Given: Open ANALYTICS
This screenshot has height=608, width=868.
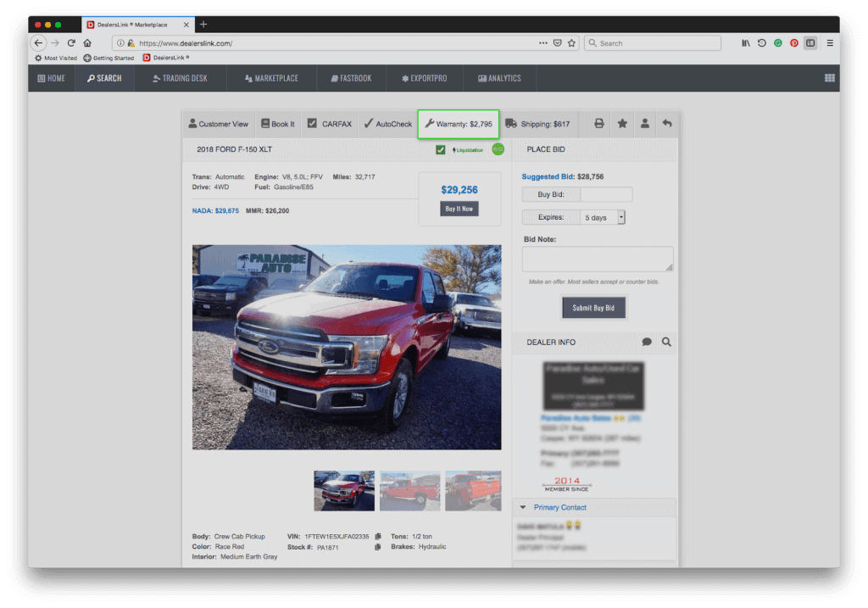Looking at the screenshot, I should pos(499,78).
